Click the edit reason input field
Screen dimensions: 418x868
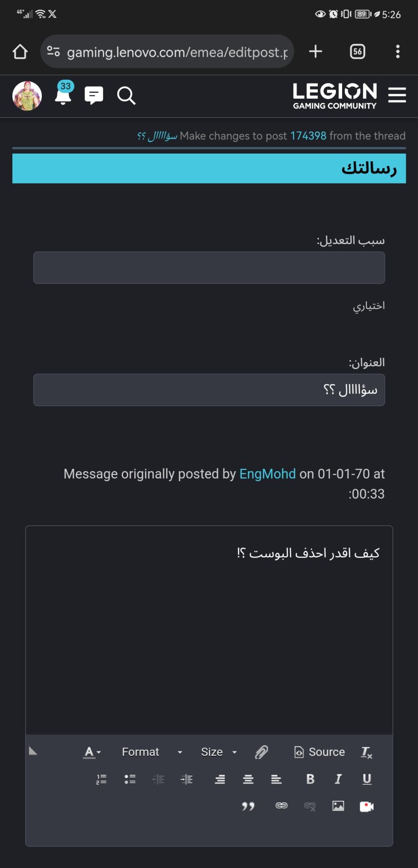click(x=209, y=267)
